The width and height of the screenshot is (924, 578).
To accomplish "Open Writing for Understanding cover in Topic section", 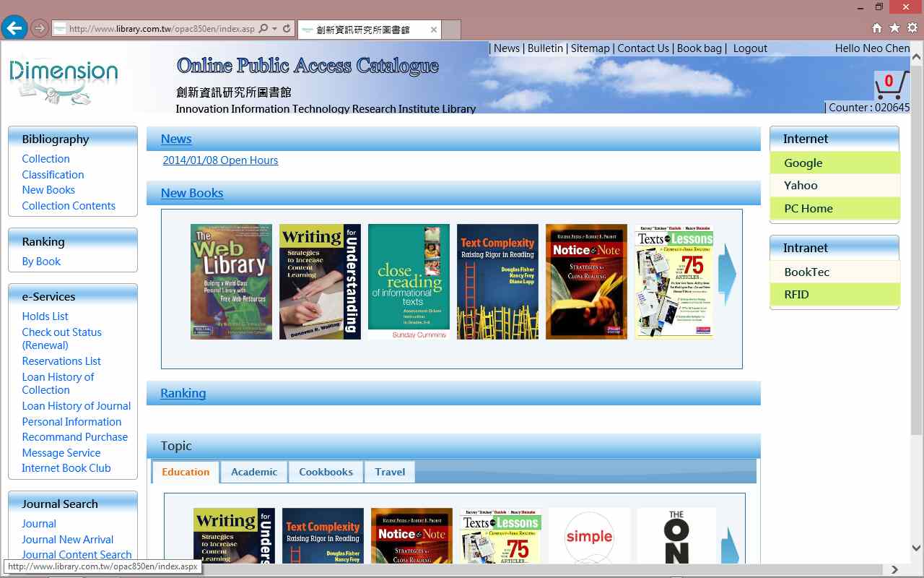I will coord(234,536).
